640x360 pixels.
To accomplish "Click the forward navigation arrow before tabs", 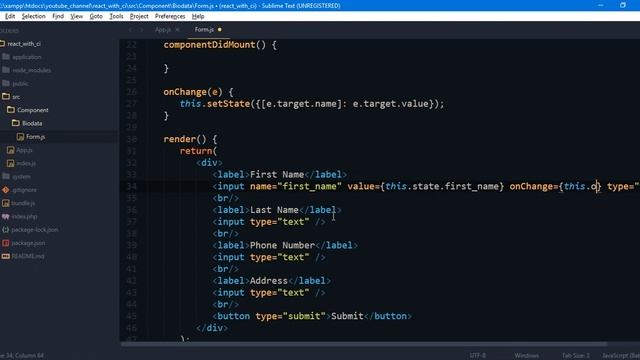I will [142, 30].
